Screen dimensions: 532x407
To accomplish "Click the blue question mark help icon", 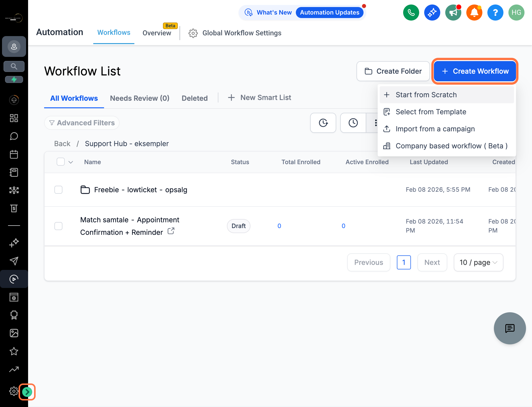I will click(x=495, y=13).
